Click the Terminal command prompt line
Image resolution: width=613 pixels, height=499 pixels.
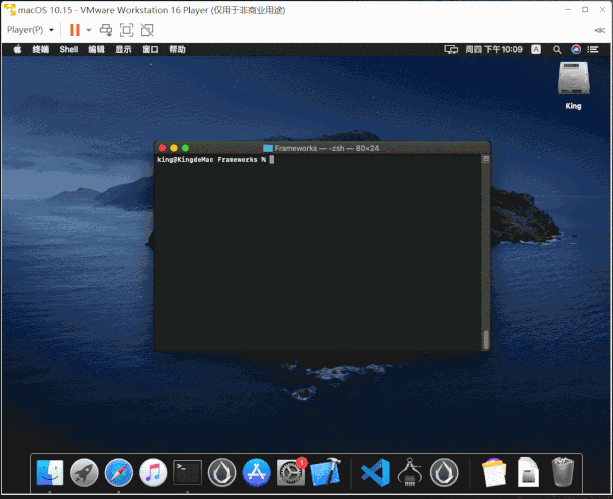[215, 160]
